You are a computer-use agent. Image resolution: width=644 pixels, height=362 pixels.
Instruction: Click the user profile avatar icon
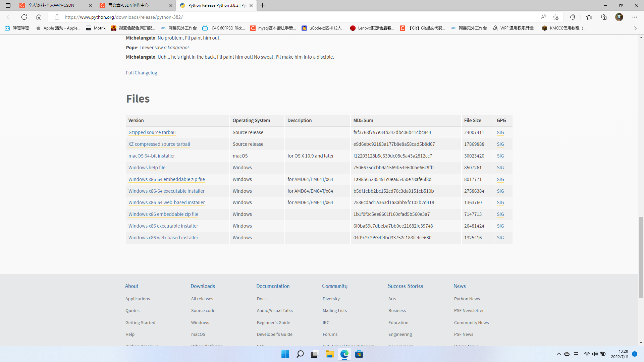pos(619,17)
